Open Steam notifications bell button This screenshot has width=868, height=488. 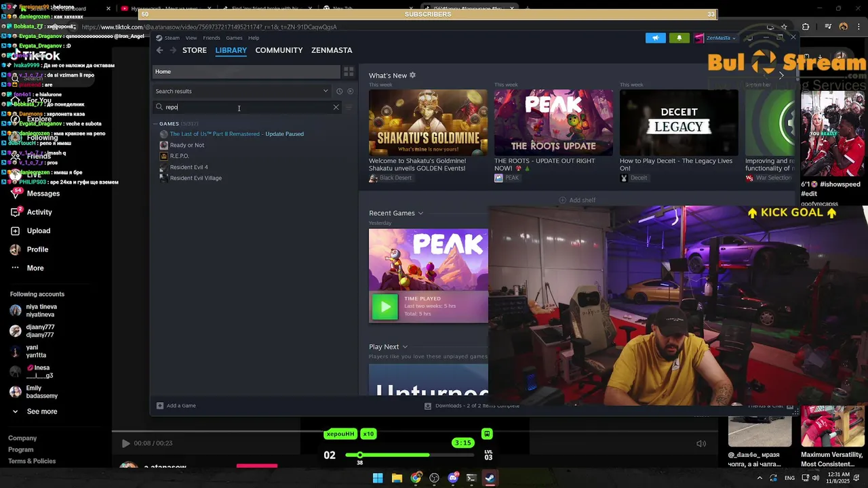coord(679,38)
